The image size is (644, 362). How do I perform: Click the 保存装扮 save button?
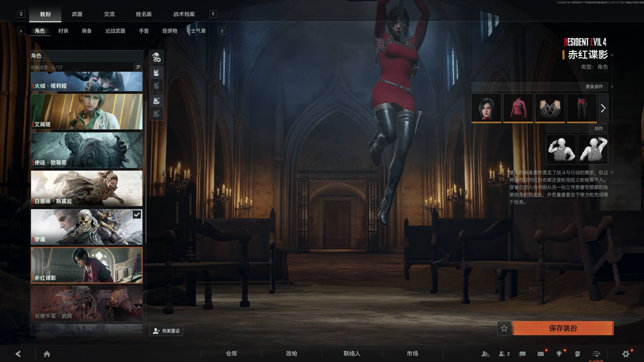563,328
